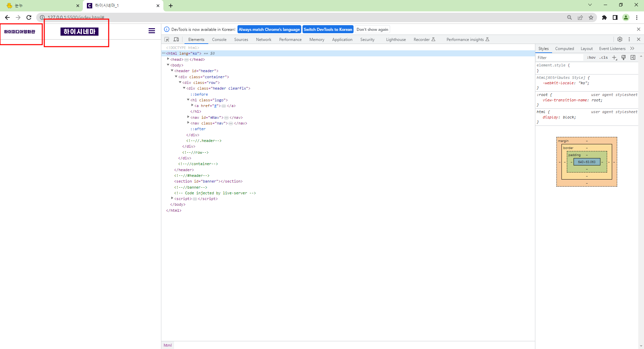Select the Elements tab

click(196, 40)
